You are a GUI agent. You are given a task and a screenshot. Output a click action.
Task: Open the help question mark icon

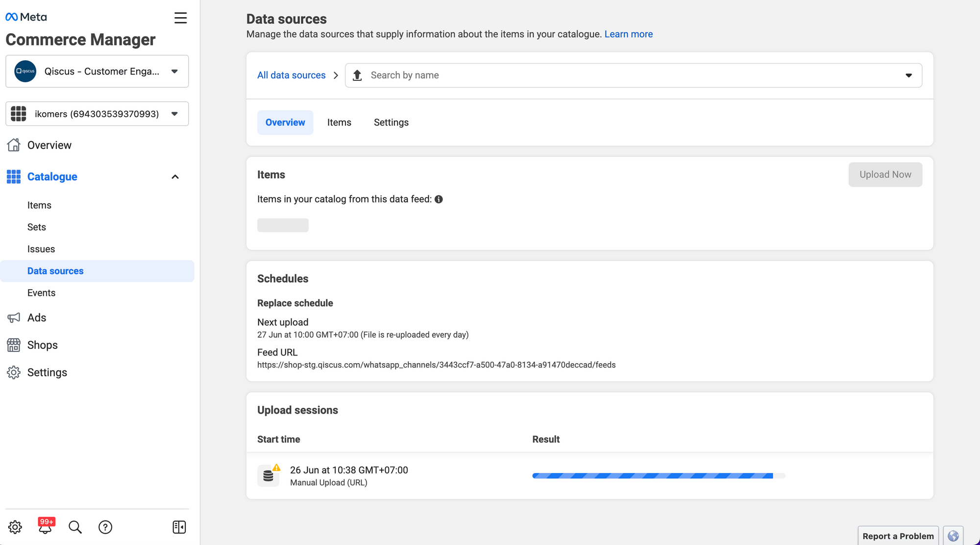pos(105,527)
